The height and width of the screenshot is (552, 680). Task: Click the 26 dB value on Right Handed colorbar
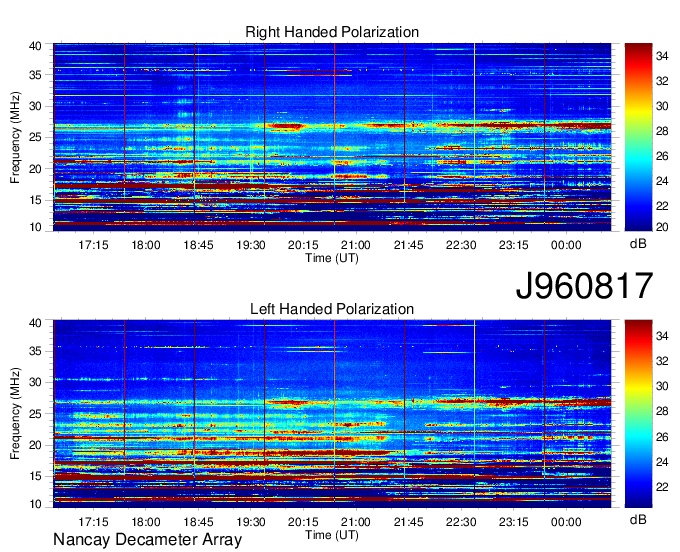click(x=662, y=156)
